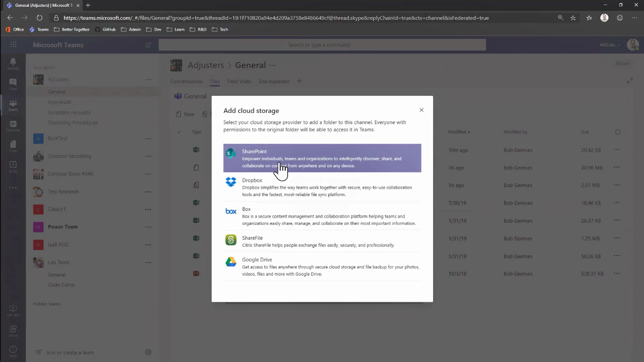644x362 pixels.
Task: Pick Box as cloud storage provider
Action: point(322,216)
